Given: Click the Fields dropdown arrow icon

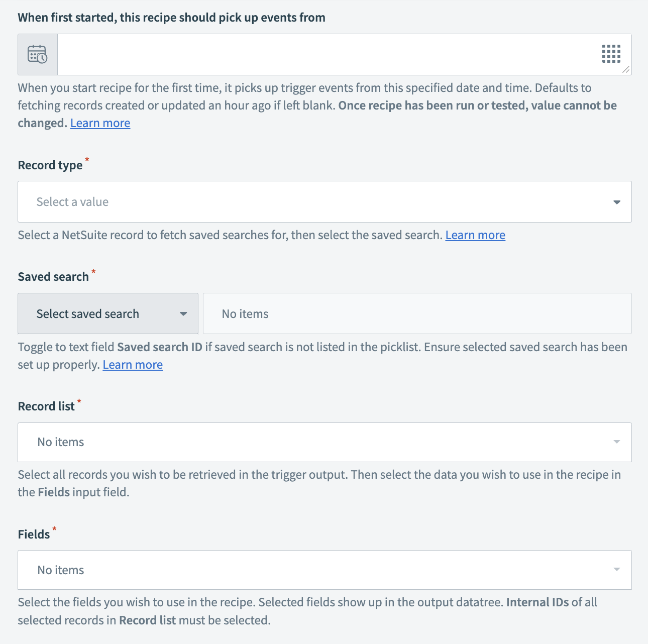Looking at the screenshot, I should pos(616,570).
